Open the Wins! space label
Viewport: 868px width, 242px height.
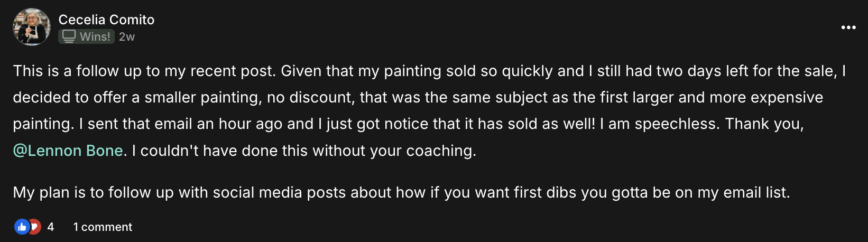coord(95,36)
